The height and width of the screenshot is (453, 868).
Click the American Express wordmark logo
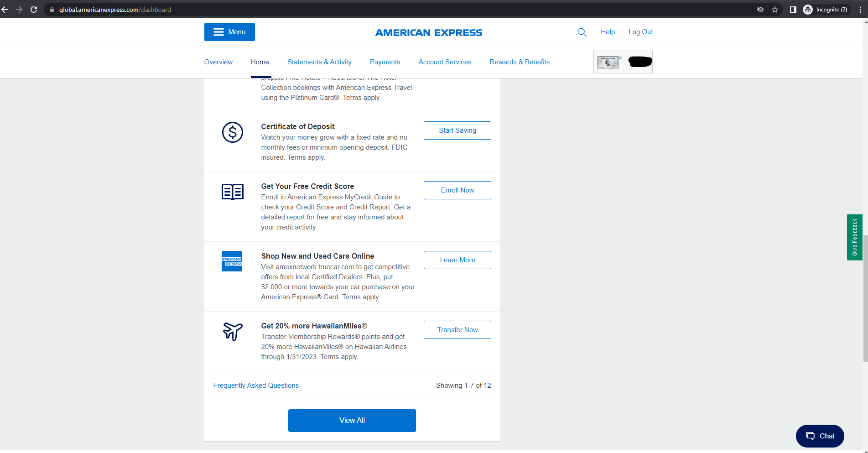(x=428, y=32)
